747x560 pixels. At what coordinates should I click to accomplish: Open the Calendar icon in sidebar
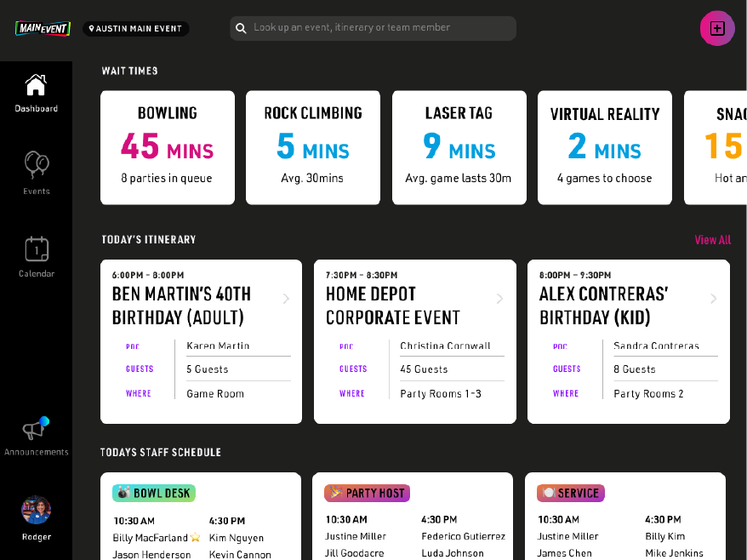[x=36, y=249]
